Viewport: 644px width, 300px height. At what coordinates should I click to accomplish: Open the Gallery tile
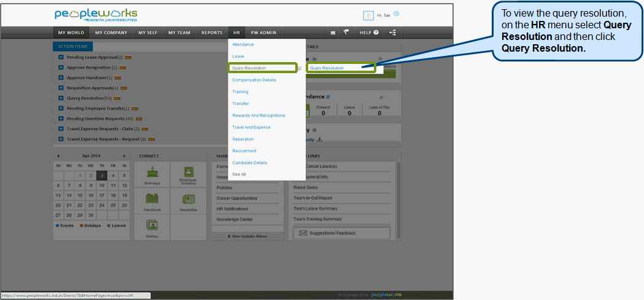[x=152, y=227]
